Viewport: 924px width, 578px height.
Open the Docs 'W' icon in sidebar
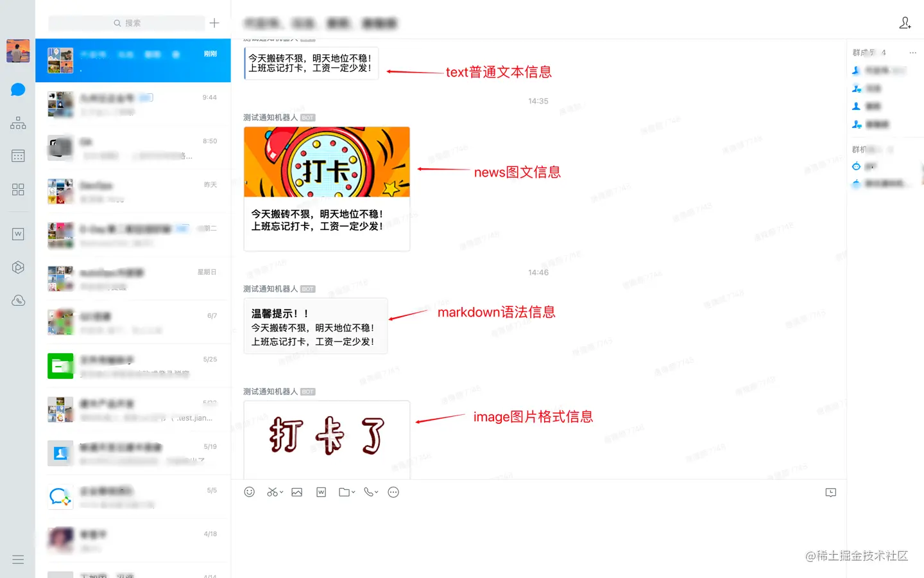coord(18,234)
